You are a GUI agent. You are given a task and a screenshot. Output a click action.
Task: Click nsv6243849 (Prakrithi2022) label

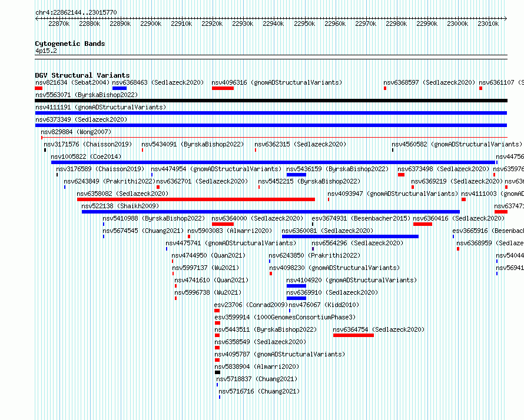(110, 181)
